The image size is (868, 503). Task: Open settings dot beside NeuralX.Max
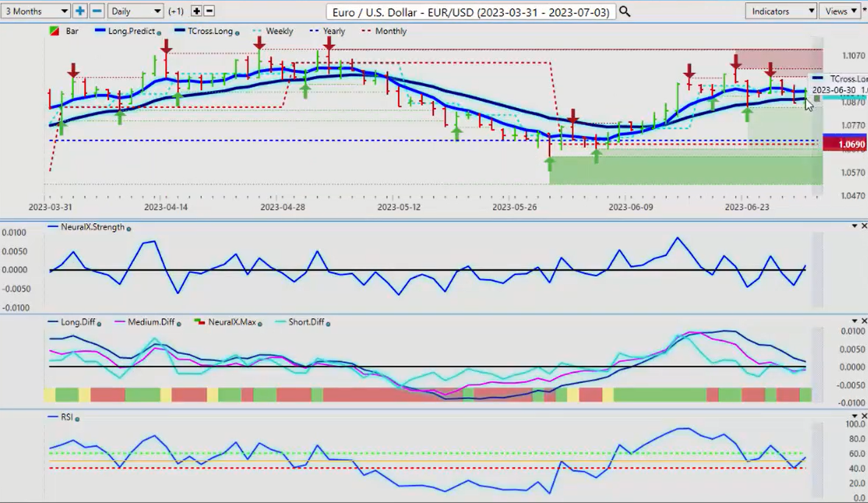(x=259, y=324)
